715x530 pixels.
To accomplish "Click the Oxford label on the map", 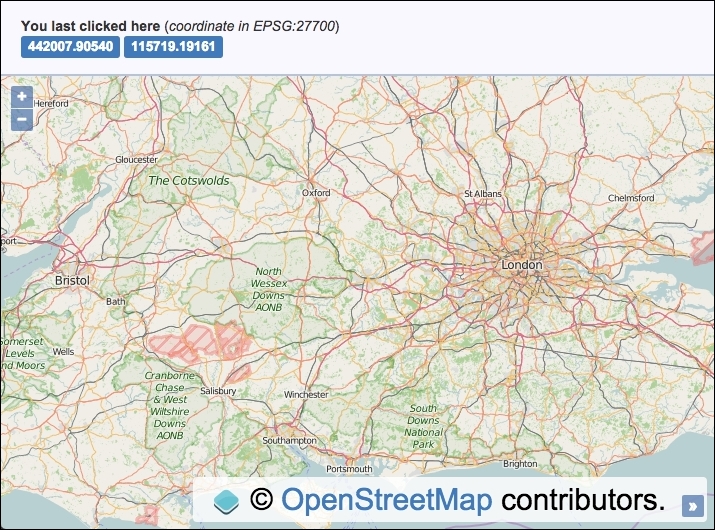I will tap(316, 193).
